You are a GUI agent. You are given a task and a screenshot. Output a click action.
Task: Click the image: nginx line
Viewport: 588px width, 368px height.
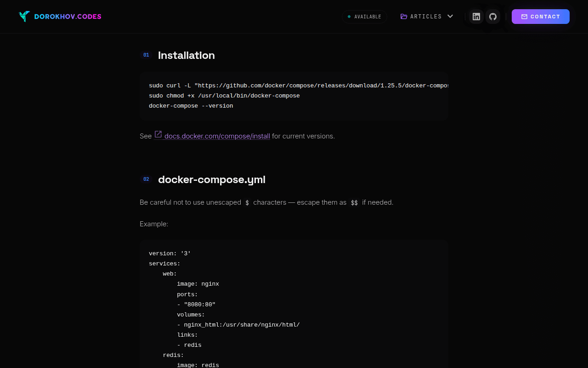tap(198, 284)
